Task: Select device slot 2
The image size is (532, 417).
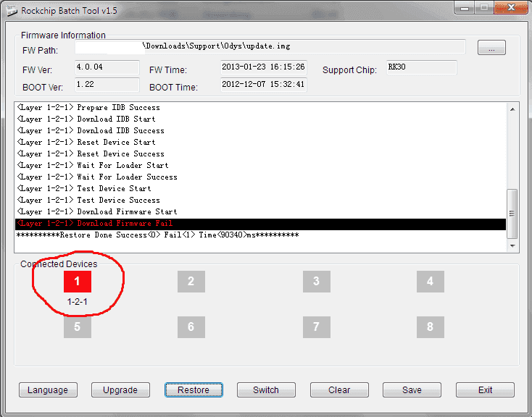Action: click(191, 282)
